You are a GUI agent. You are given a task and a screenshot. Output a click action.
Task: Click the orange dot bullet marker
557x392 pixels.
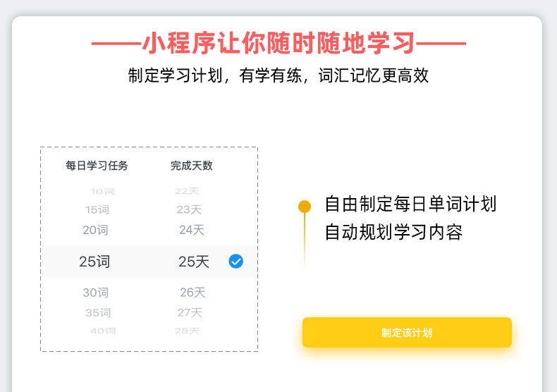pyautogui.click(x=305, y=207)
